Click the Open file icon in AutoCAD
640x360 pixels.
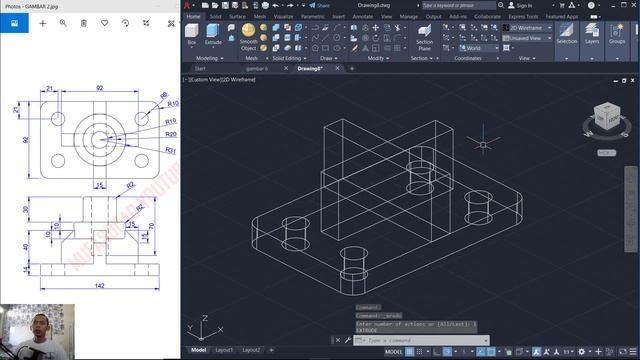215,5
